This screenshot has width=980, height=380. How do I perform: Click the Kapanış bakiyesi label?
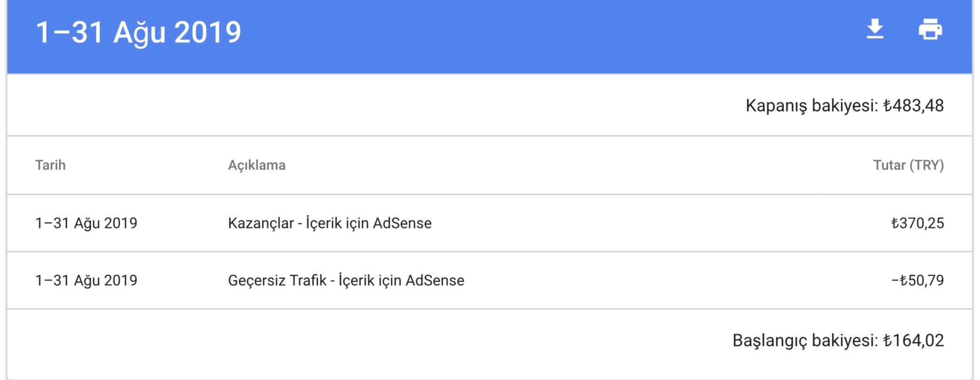pyautogui.click(x=812, y=106)
